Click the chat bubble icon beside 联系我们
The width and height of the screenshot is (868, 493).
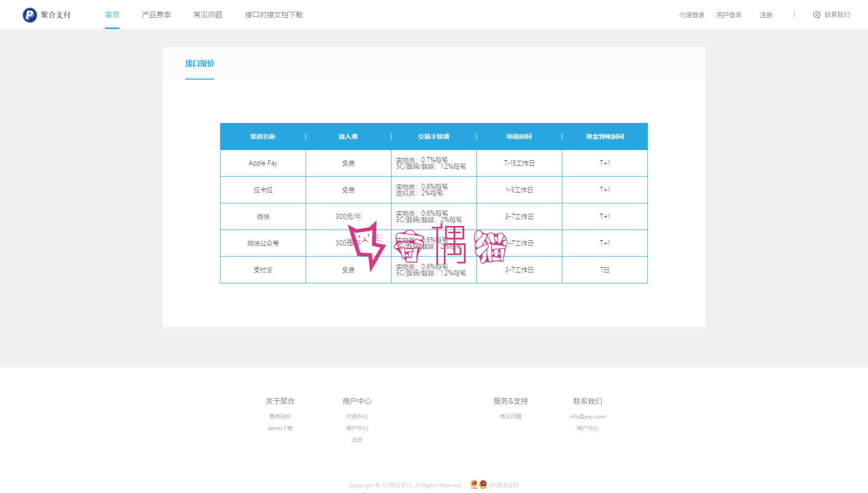(x=817, y=15)
